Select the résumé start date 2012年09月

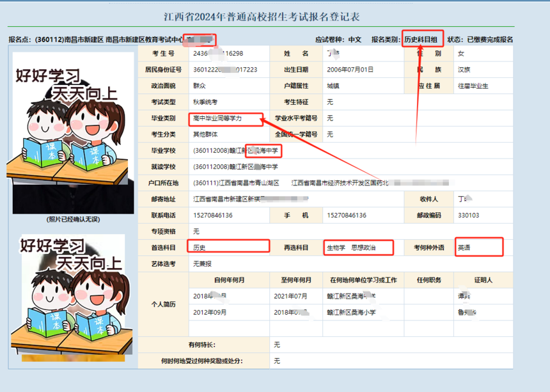click(x=210, y=312)
